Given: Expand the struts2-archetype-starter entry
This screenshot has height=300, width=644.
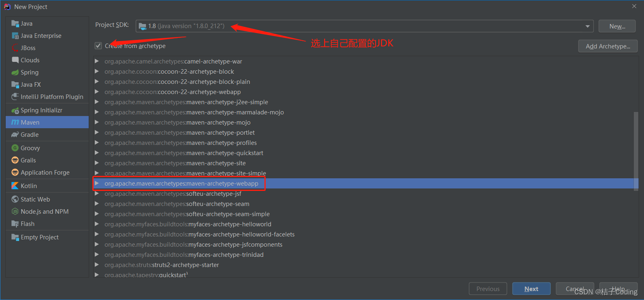Looking at the screenshot, I should 97,265.
